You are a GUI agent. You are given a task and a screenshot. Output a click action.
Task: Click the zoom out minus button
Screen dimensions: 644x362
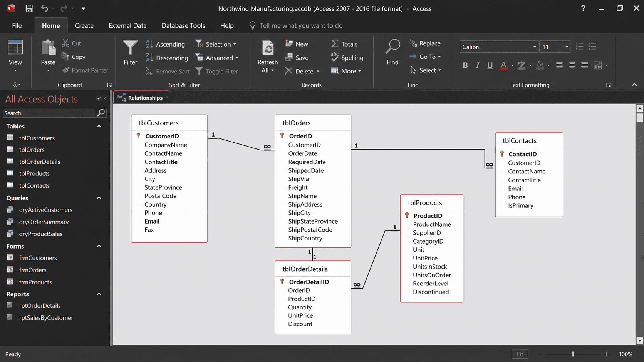point(540,354)
